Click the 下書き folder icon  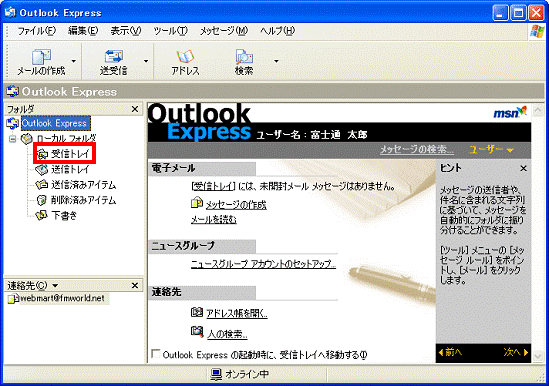click(42, 215)
